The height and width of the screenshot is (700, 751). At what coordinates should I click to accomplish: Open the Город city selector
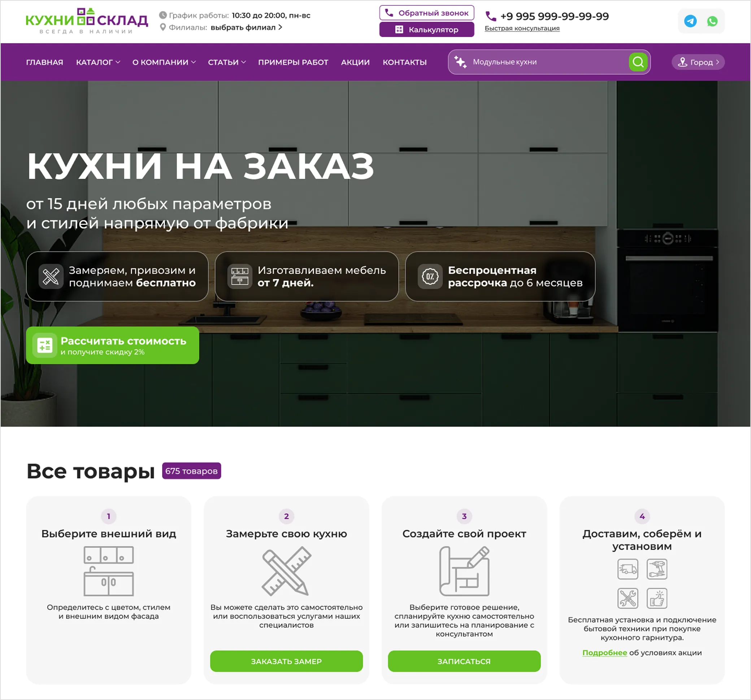698,62
